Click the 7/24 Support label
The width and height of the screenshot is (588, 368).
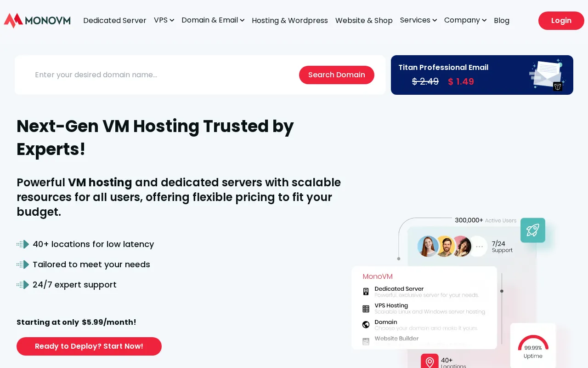click(x=502, y=247)
